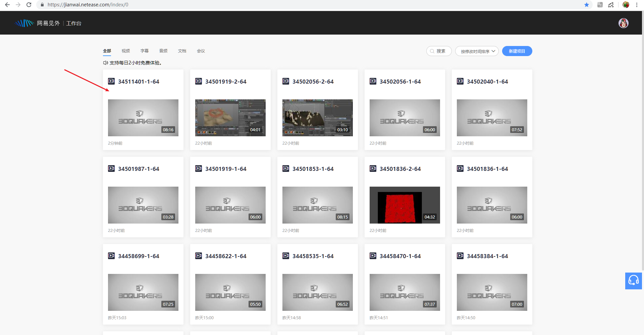This screenshot has height=335, width=644.
Task: Switch to the 视频 tab
Action: 126,51
